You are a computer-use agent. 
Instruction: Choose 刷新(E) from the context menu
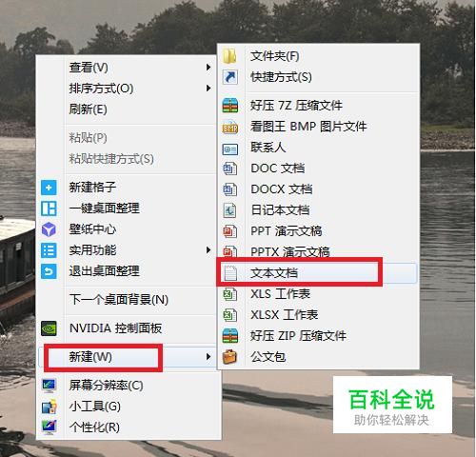click(x=127, y=109)
